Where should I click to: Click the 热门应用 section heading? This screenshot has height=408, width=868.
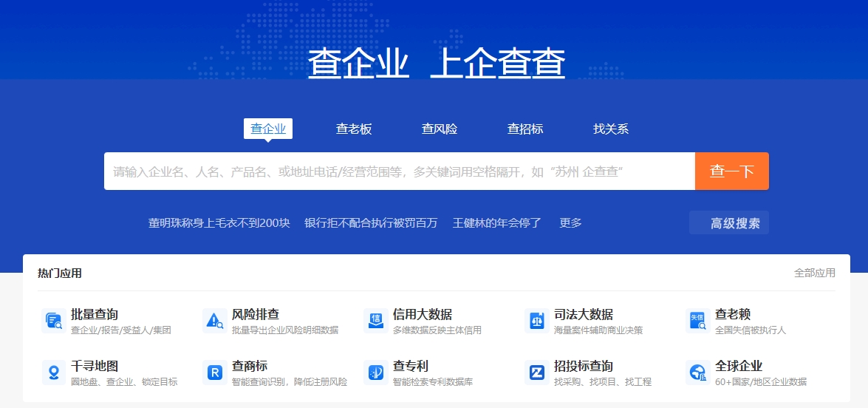click(x=60, y=273)
